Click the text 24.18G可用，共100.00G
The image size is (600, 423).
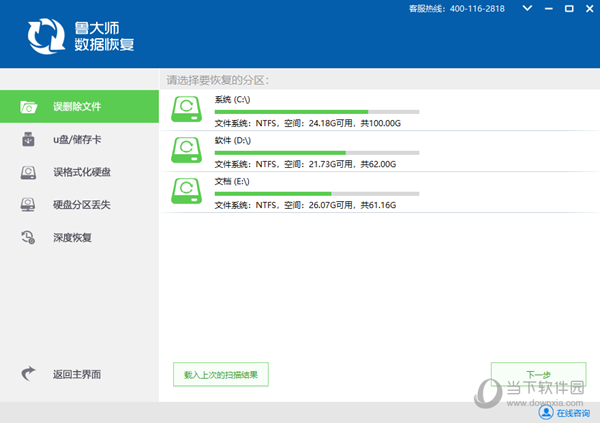355,123
